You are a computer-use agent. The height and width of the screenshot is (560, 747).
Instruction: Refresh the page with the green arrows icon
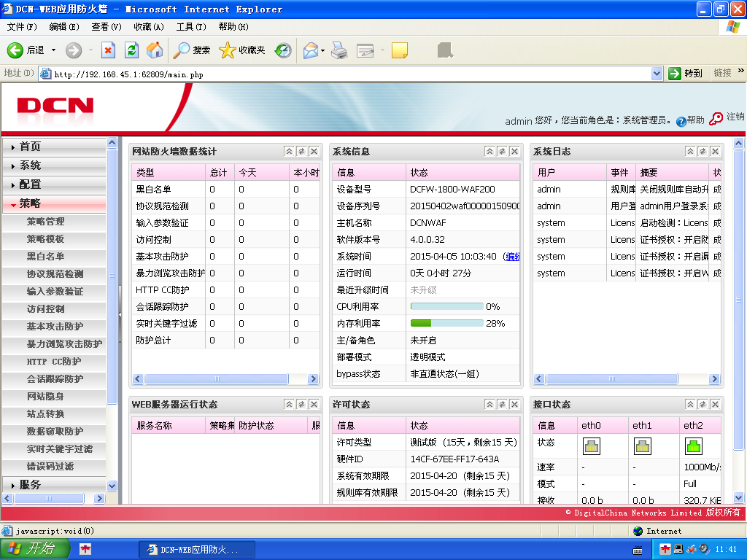131,50
